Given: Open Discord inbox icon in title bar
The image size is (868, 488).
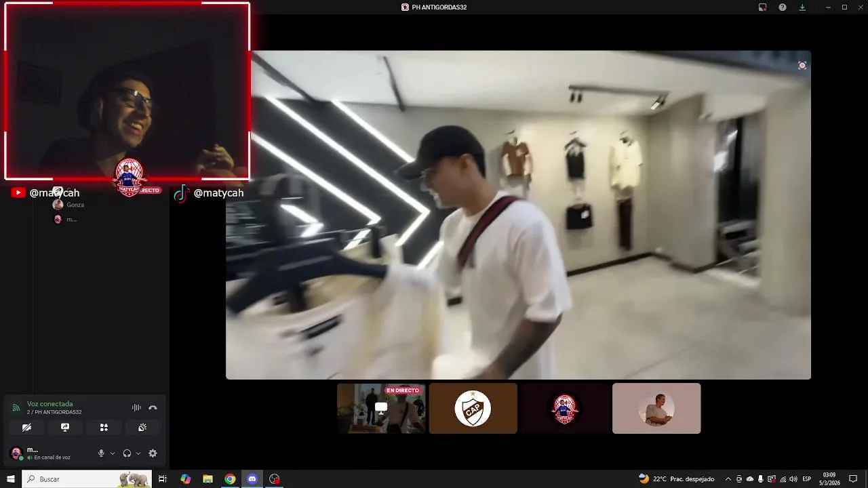Looking at the screenshot, I should 762,7.
